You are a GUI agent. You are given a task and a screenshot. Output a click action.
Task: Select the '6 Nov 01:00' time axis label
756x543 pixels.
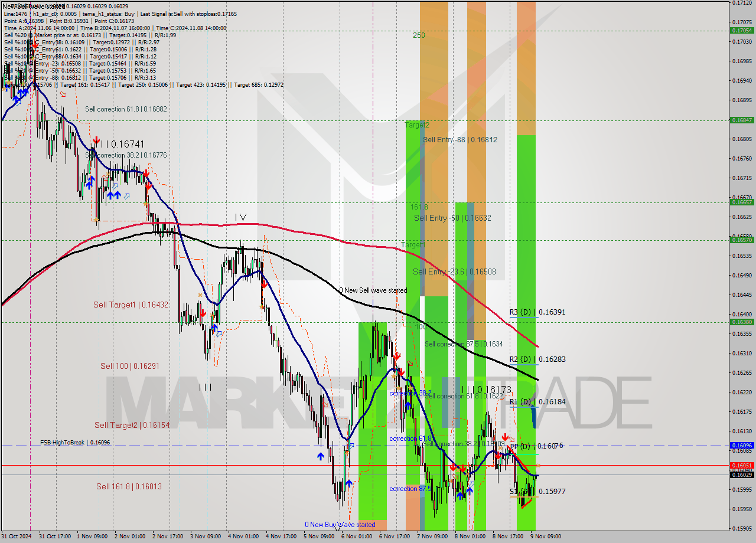pos(357,537)
